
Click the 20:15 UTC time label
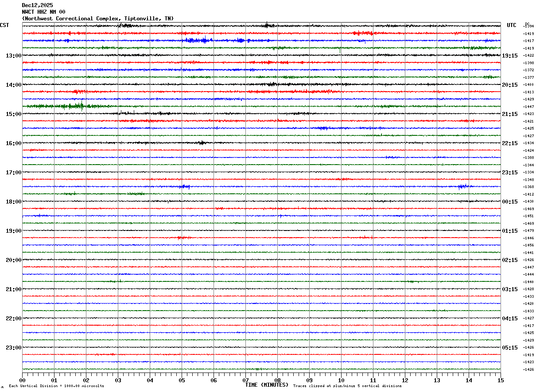(x=510, y=85)
